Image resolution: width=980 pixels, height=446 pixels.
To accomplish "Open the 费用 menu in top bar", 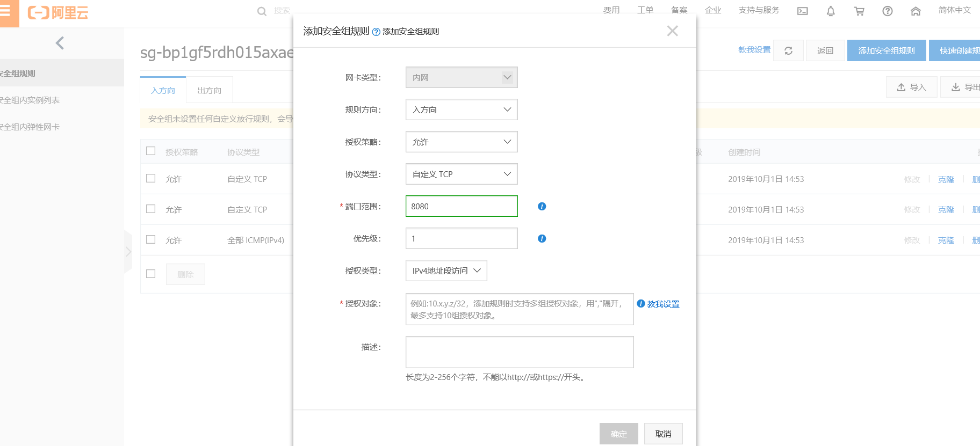I will 611,10.
